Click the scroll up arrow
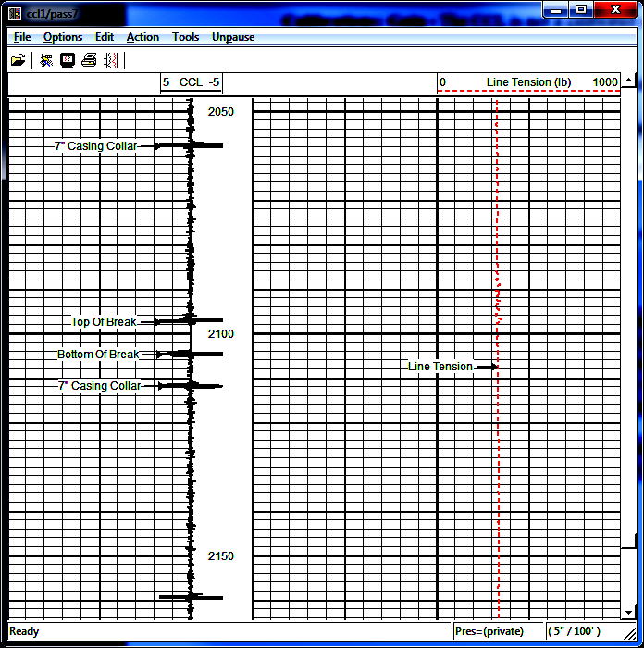This screenshot has width=644, height=648. (x=629, y=81)
